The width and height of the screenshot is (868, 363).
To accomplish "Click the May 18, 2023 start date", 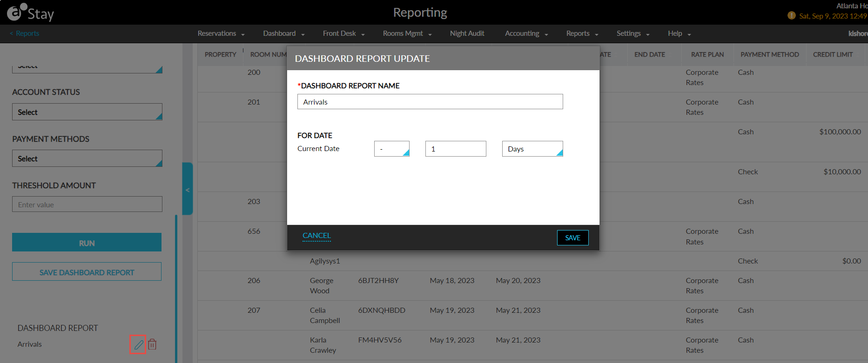I will tap(452, 280).
